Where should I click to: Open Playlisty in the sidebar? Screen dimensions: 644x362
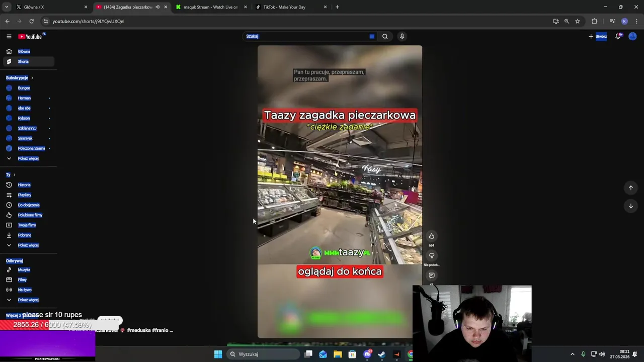24,195
